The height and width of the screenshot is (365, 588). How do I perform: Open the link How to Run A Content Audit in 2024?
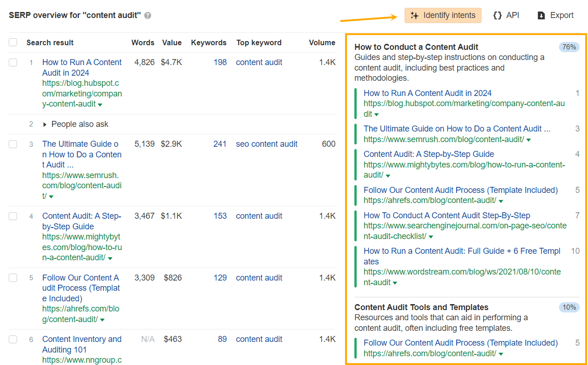[x=82, y=67]
